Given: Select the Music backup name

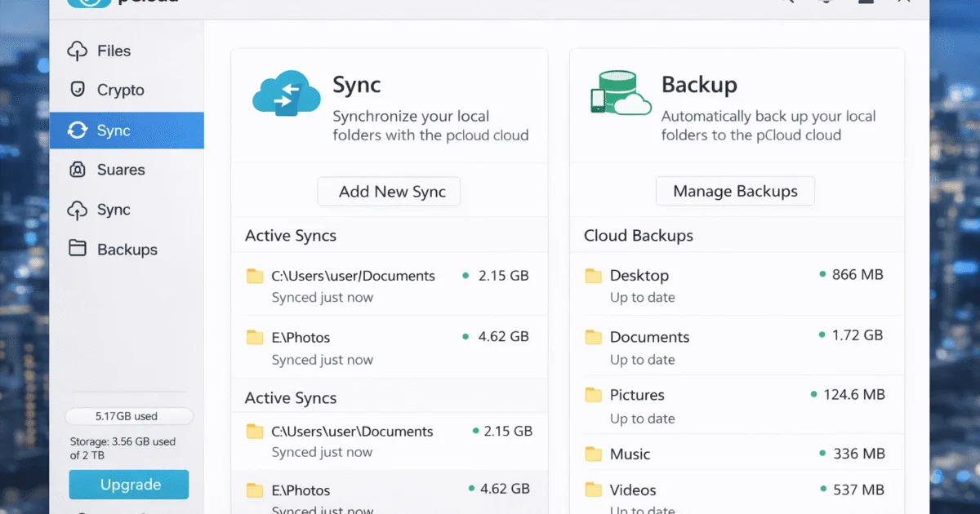Looking at the screenshot, I should [x=630, y=454].
